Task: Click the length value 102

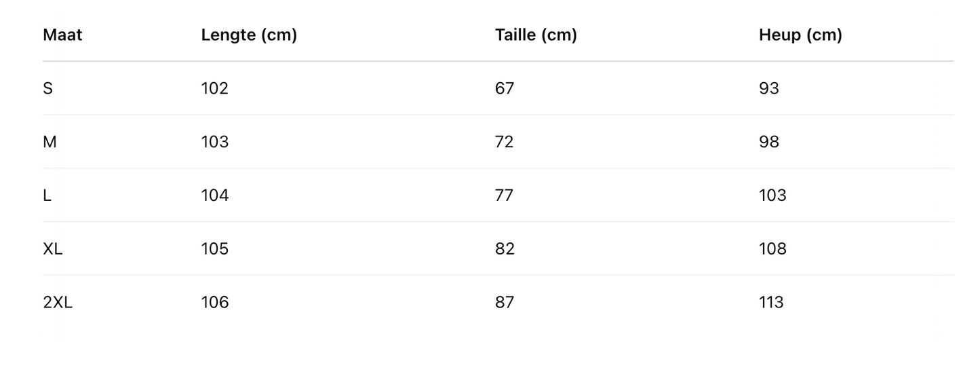Action: (215, 88)
